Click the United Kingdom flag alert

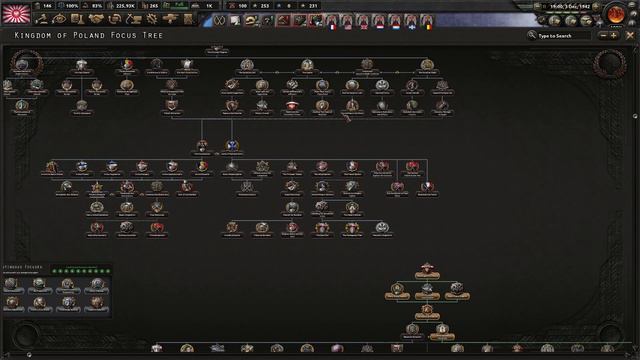364,21
